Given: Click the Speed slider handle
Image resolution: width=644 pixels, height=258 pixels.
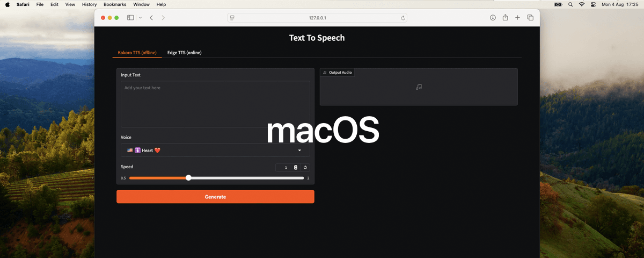Looking at the screenshot, I should click(x=188, y=178).
